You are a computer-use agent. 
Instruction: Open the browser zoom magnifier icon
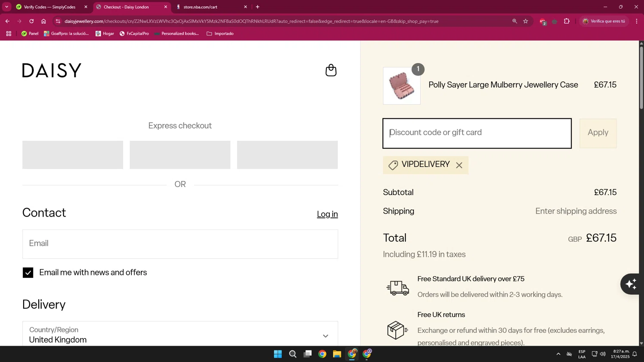(514, 21)
